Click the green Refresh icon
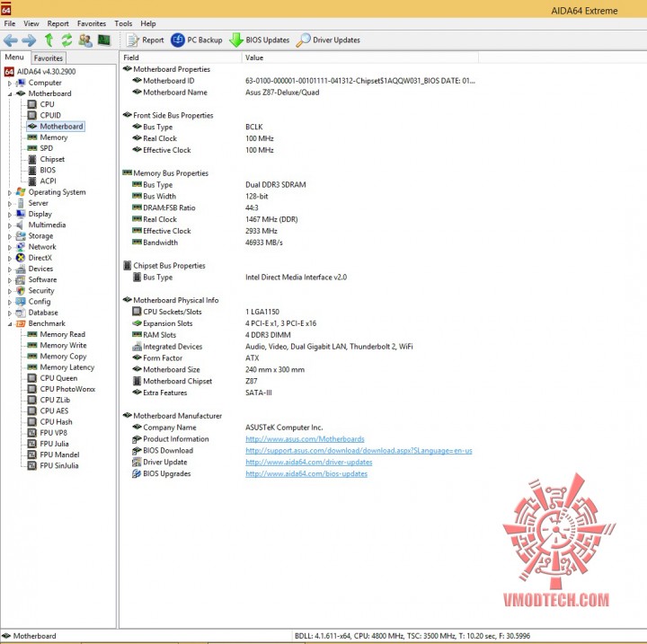647x644 pixels. coord(66,40)
